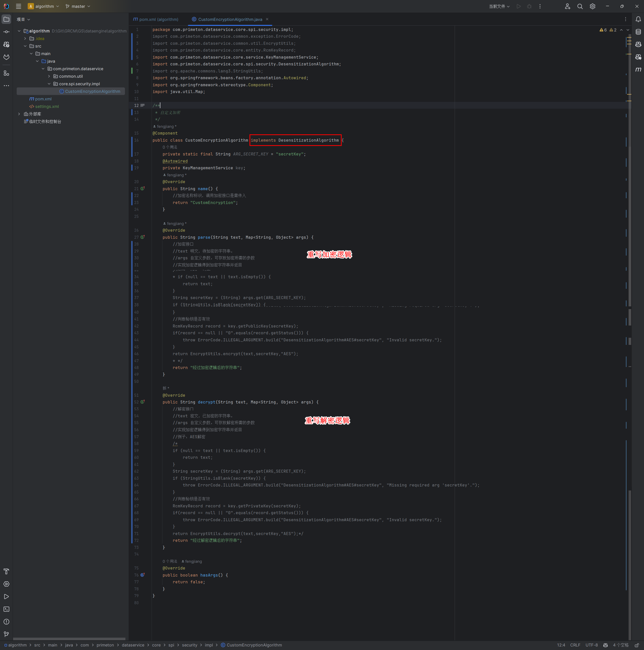Click the override gutter icon at name()

pos(142,189)
